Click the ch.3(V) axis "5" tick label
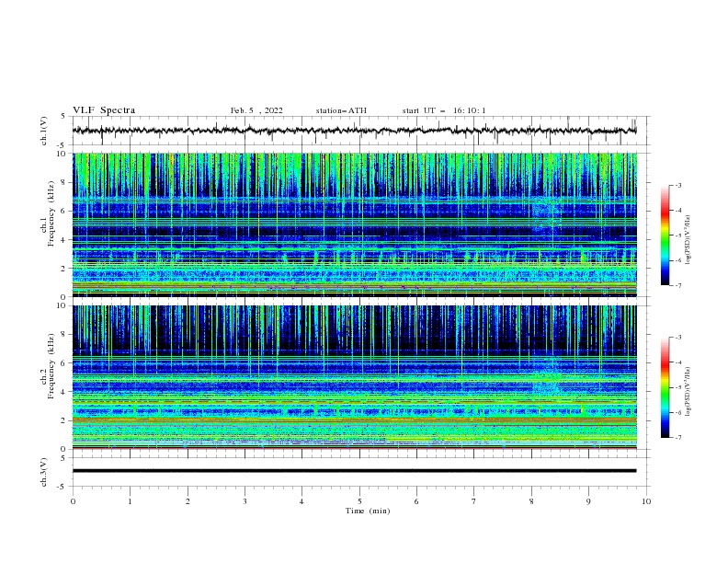728x563 pixels. pyautogui.click(x=63, y=458)
